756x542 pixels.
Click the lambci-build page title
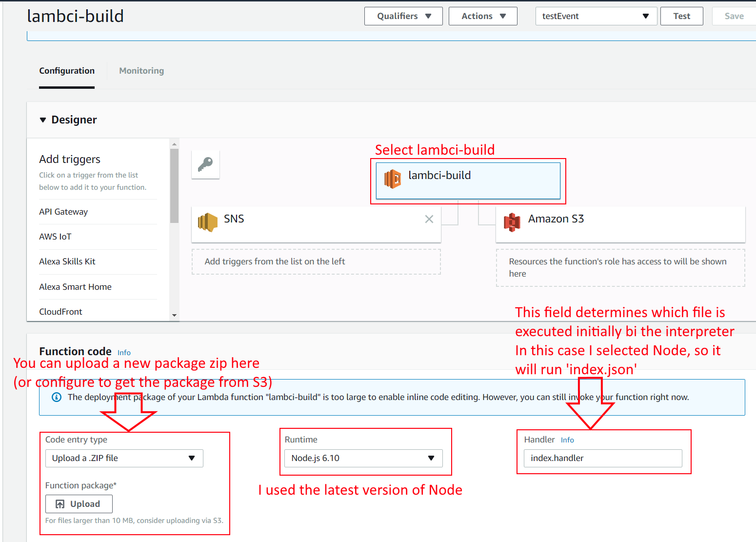75,16
